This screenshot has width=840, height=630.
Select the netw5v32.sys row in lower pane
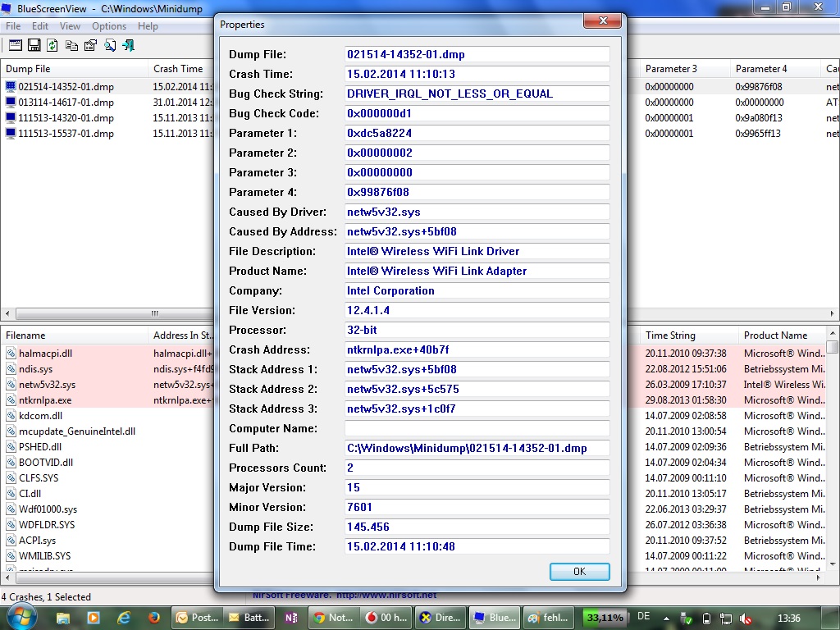coord(47,384)
